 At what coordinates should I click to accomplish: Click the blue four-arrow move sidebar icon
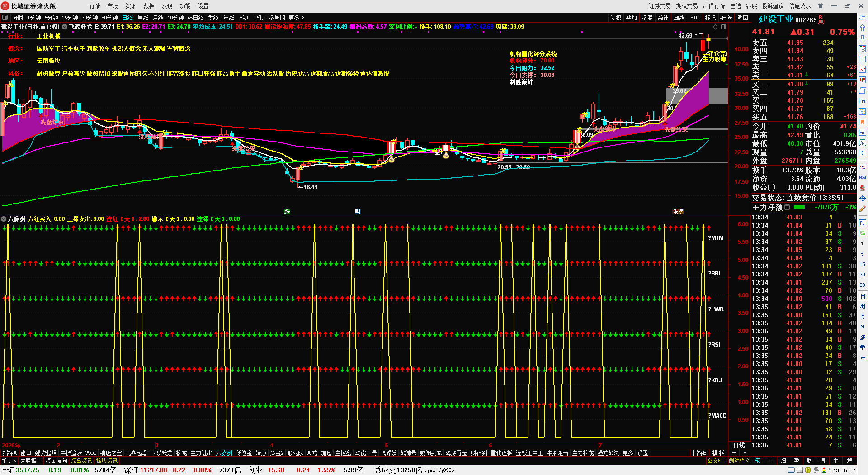pyautogui.click(x=863, y=199)
